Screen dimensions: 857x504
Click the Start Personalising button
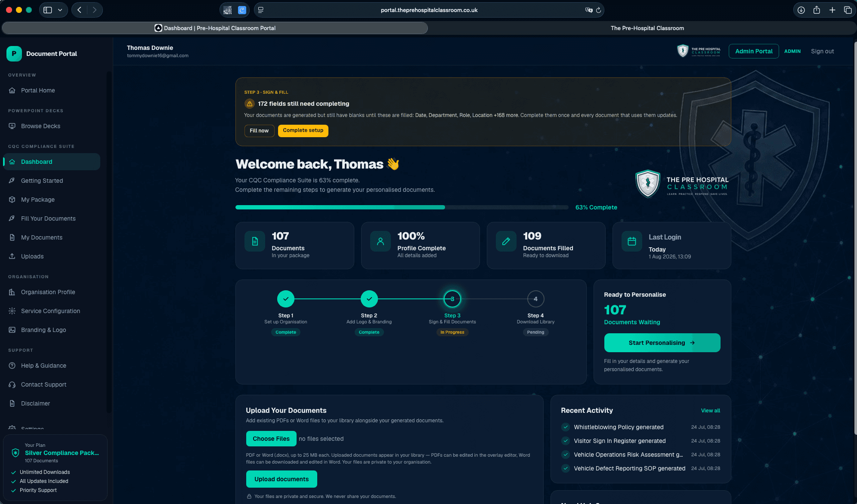(x=662, y=343)
